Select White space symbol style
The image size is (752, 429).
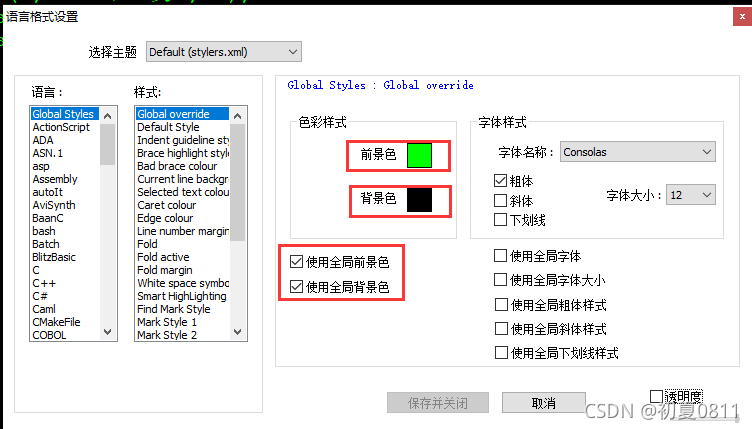point(183,283)
